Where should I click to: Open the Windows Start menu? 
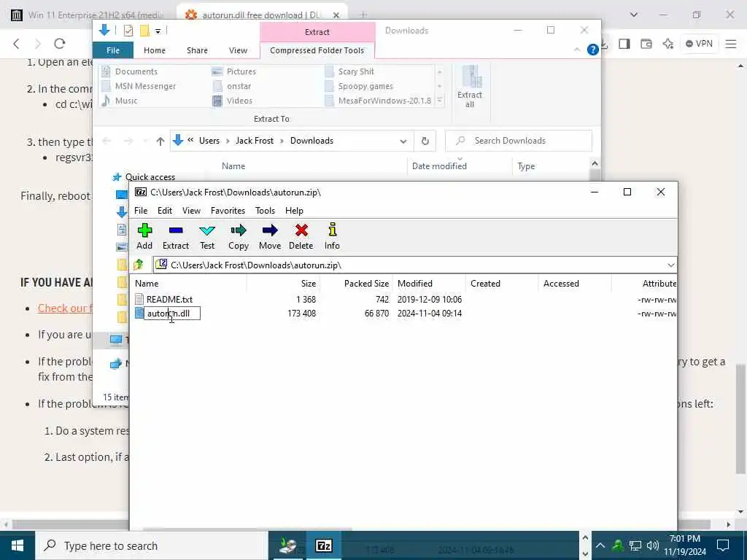point(18,545)
